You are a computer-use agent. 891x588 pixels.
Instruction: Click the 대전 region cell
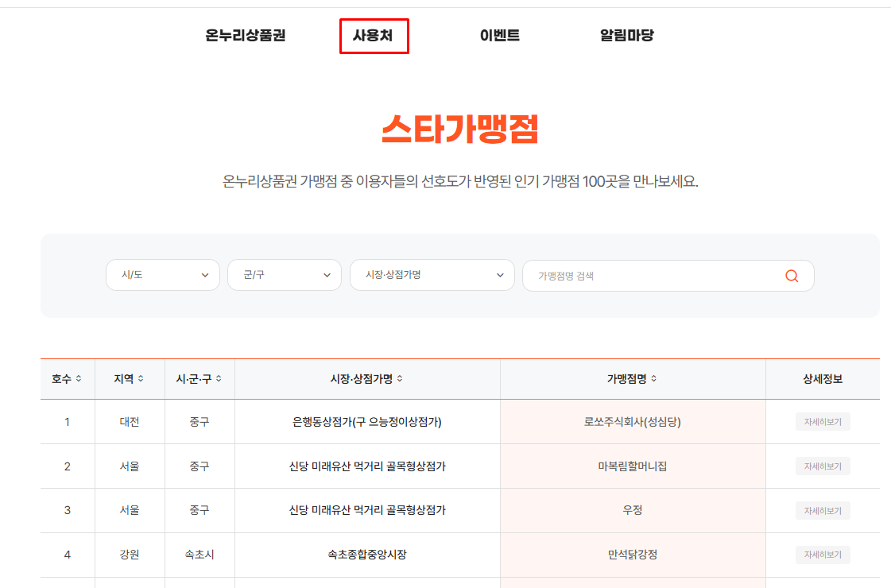(x=130, y=422)
